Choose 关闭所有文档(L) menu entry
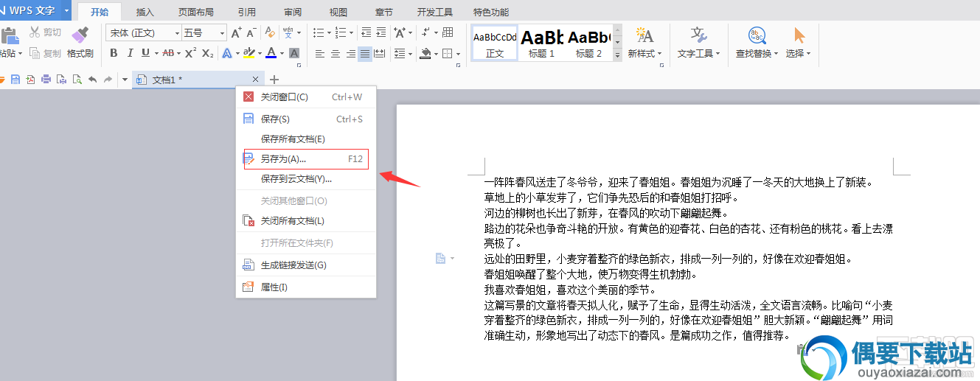Image resolution: width=980 pixels, height=381 pixels. (x=306, y=220)
